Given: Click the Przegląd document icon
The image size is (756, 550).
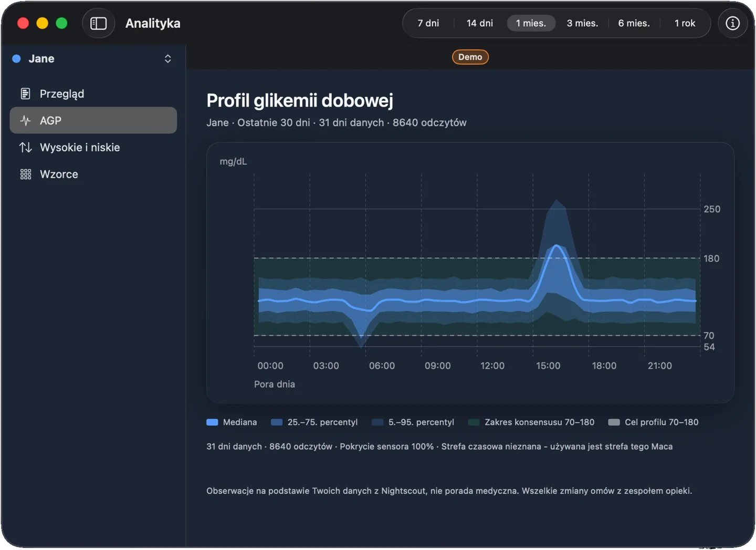Looking at the screenshot, I should [x=25, y=94].
